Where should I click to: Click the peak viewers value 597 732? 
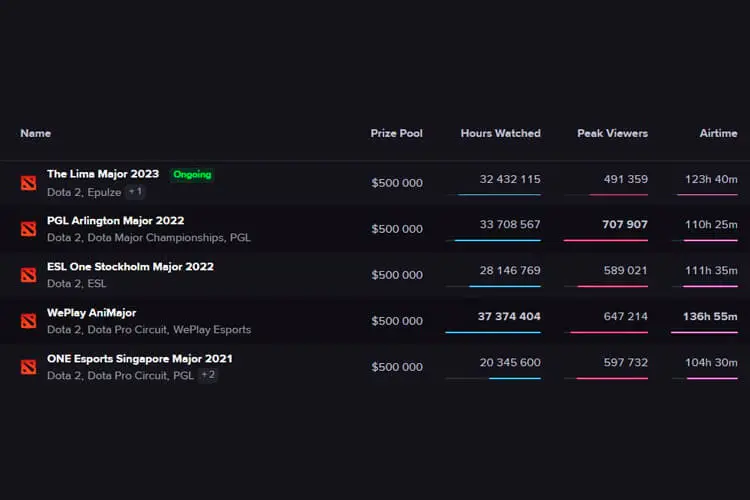coord(626,363)
